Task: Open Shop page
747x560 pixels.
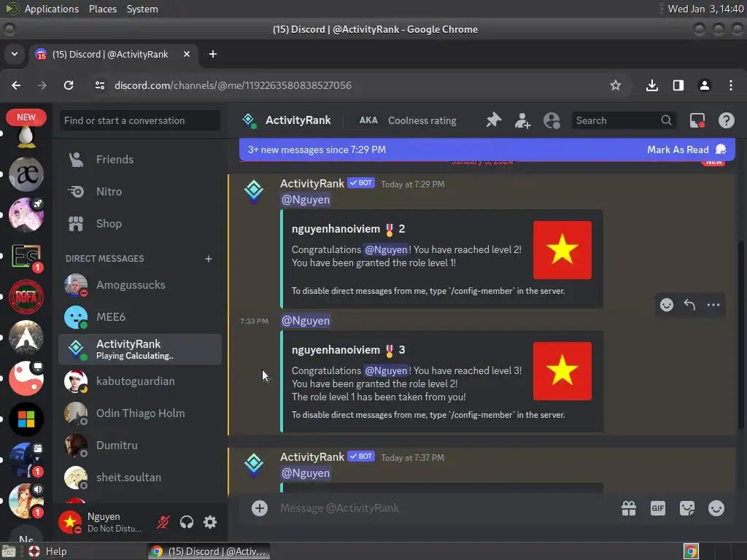Action: (x=140, y=223)
